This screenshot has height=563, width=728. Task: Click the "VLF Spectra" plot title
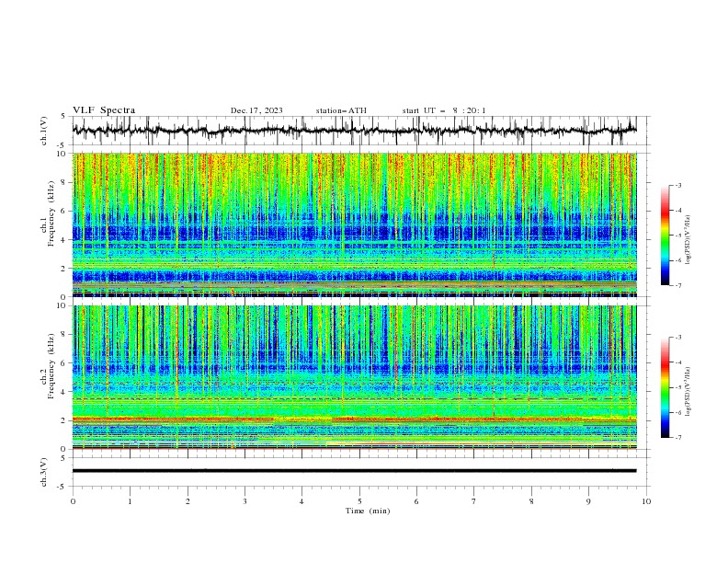[x=104, y=110]
